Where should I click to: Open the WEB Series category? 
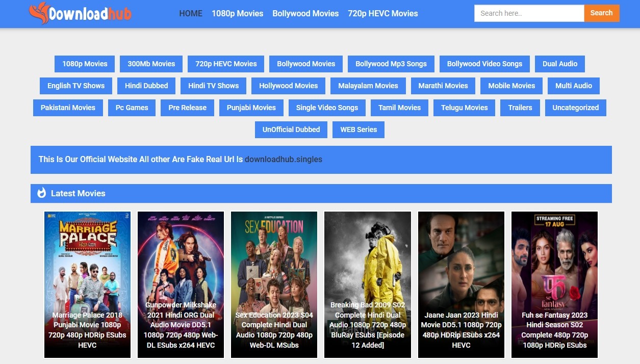pyautogui.click(x=359, y=129)
